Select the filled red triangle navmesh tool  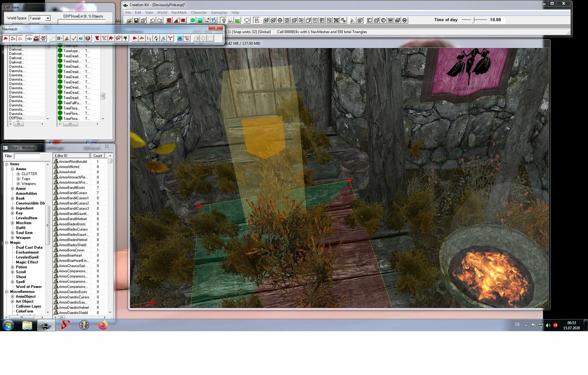coord(6,38)
